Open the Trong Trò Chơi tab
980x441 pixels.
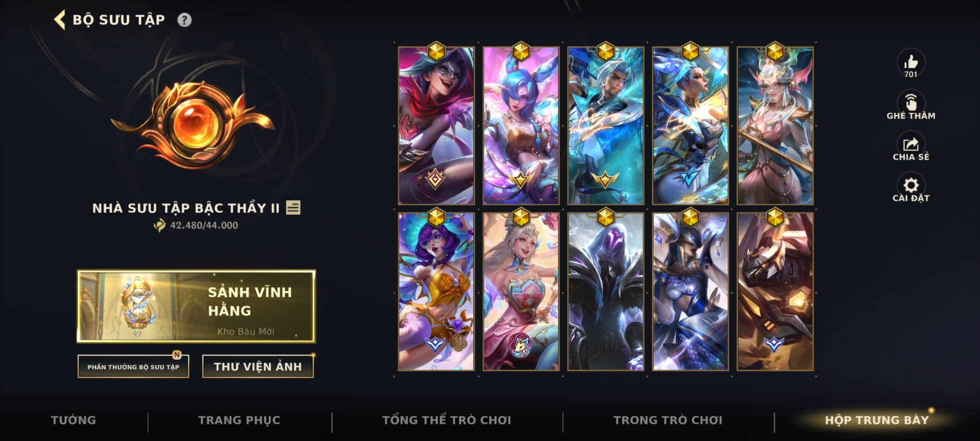tap(668, 420)
